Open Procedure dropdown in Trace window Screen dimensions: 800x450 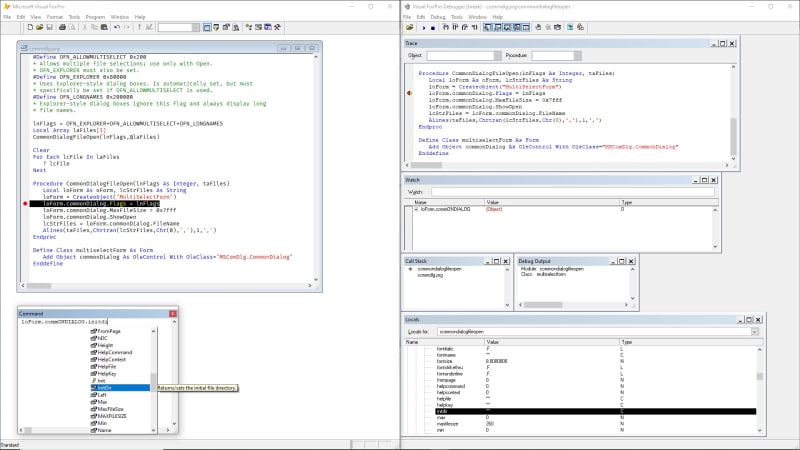click(577, 56)
